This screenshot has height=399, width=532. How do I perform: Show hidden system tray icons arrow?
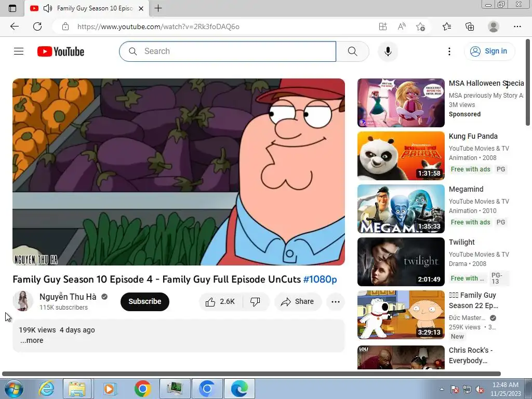(x=442, y=389)
